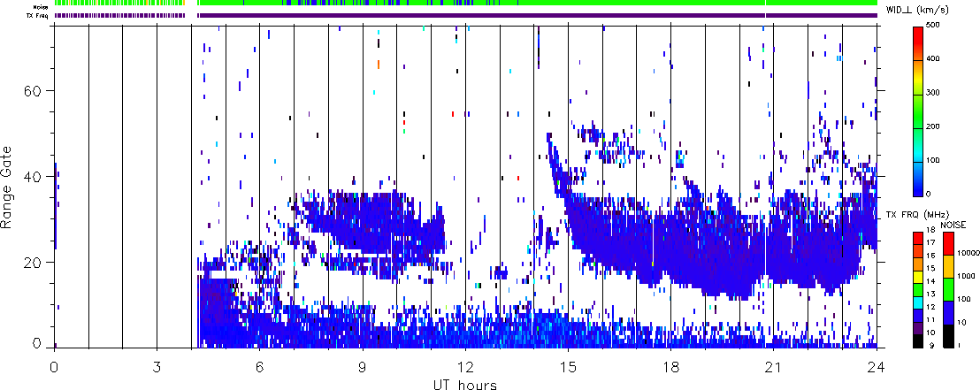Click the x-axis tick label '15'

(x=568, y=366)
